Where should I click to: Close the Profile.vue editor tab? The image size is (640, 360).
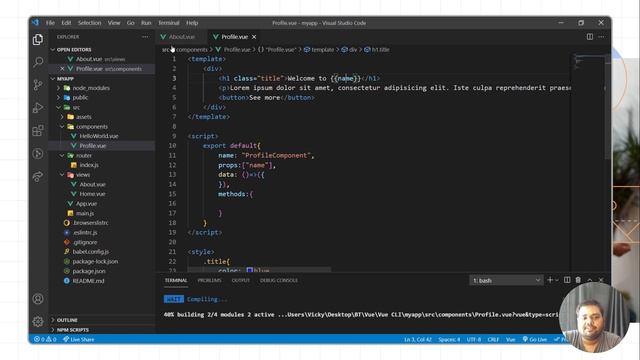(254, 37)
